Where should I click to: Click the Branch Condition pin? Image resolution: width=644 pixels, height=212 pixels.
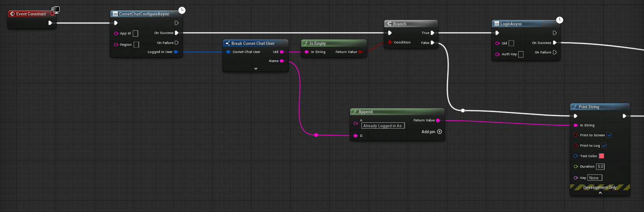pyautogui.click(x=389, y=43)
